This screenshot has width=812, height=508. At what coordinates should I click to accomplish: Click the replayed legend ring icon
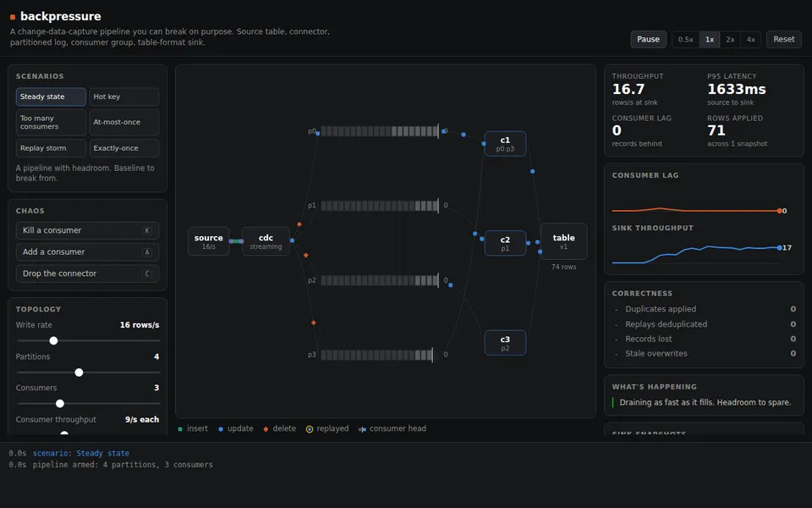[310, 429]
